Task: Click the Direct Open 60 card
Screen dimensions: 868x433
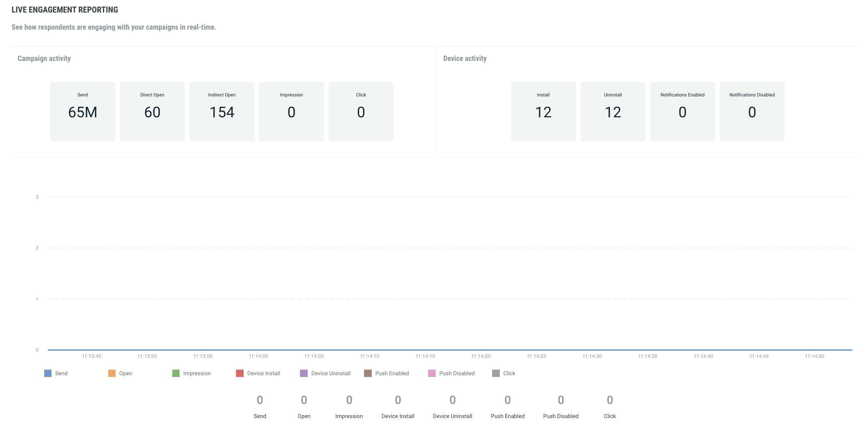Action: coord(152,111)
